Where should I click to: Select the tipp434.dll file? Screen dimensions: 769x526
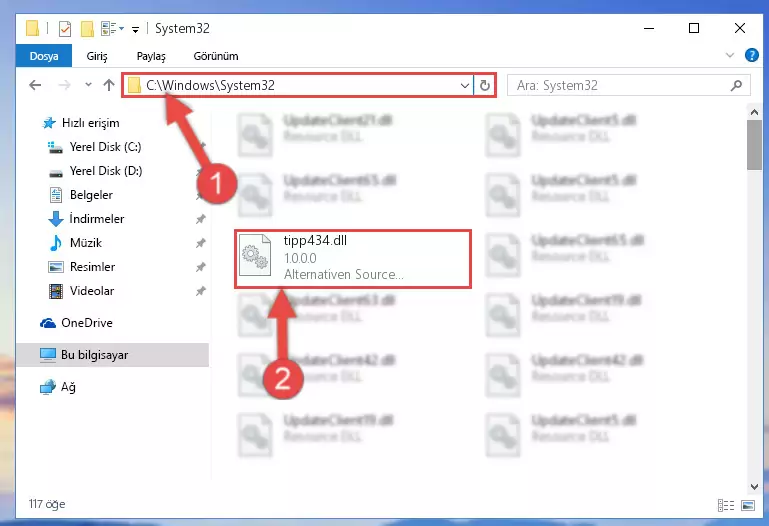click(x=352, y=258)
